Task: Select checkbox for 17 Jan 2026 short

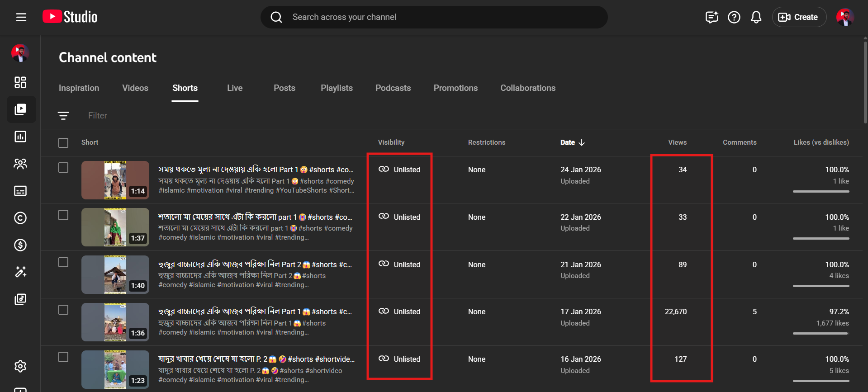Action: click(x=63, y=310)
